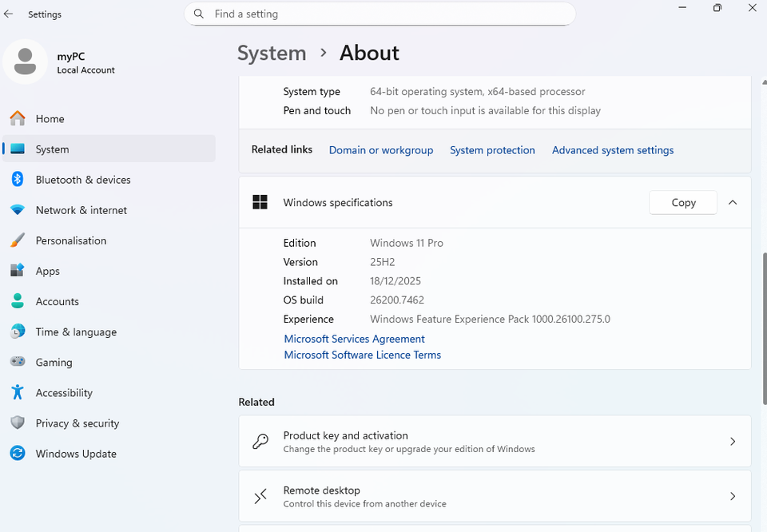Image resolution: width=767 pixels, height=532 pixels.
Task: Click the Copy button for Windows specifications
Action: coord(682,202)
